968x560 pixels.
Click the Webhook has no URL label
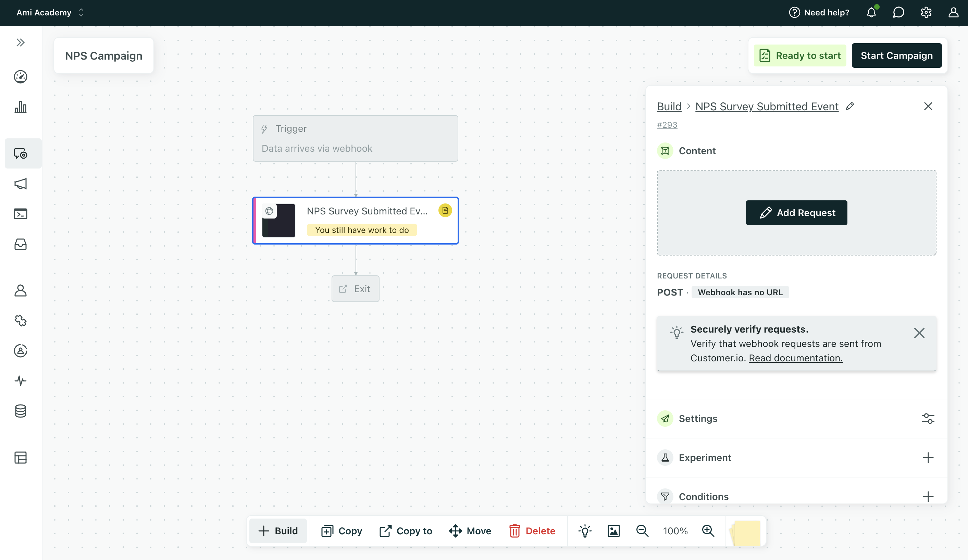pos(740,292)
